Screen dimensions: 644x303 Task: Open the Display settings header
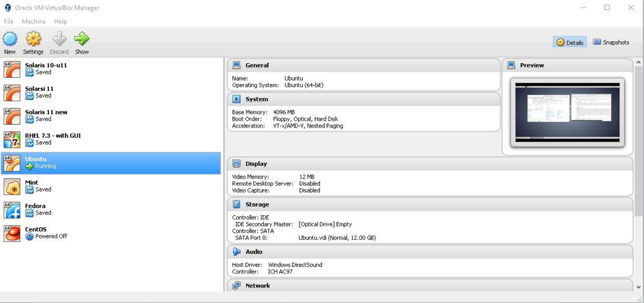430,164
